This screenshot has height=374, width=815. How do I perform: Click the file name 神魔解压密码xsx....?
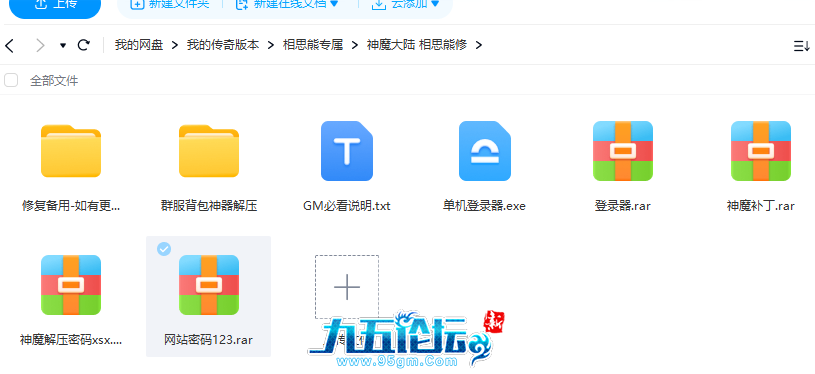pyautogui.click(x=71, y=340)
